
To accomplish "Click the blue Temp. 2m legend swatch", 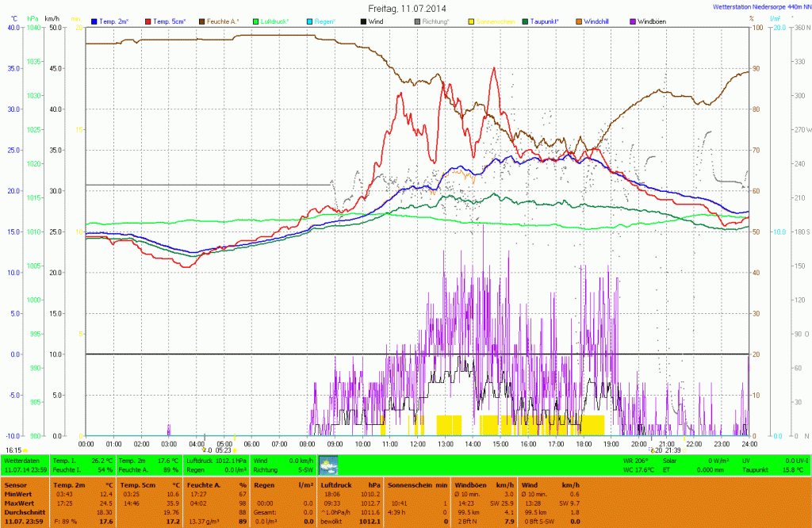I will click(x=95, y=21).
